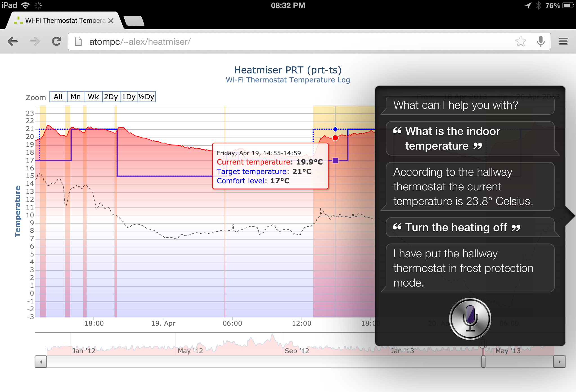Tap the Siri microphone button

(470, 319)
